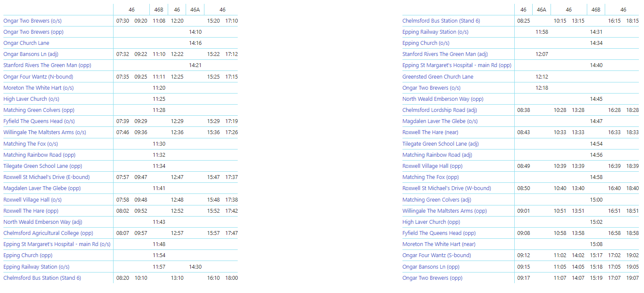Open Roxwell St Michael's Drive (E-bound)

point(47,177)
